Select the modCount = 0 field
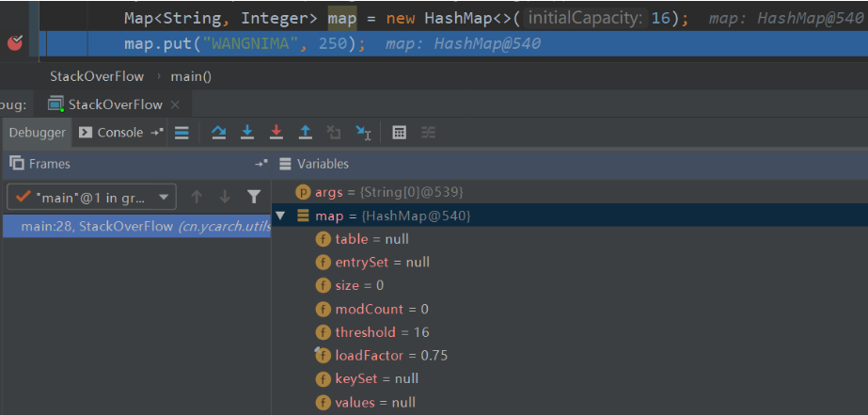 [x=570, y=309]
